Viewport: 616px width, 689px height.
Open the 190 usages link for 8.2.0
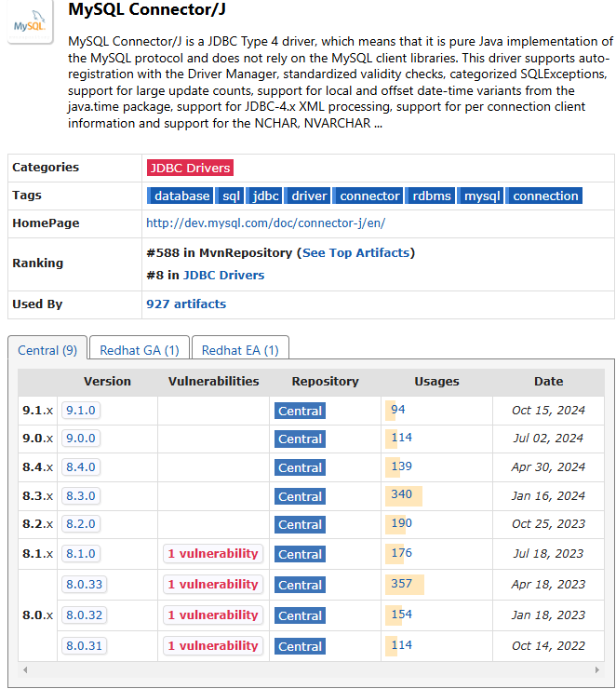click(x=401, y=523)
